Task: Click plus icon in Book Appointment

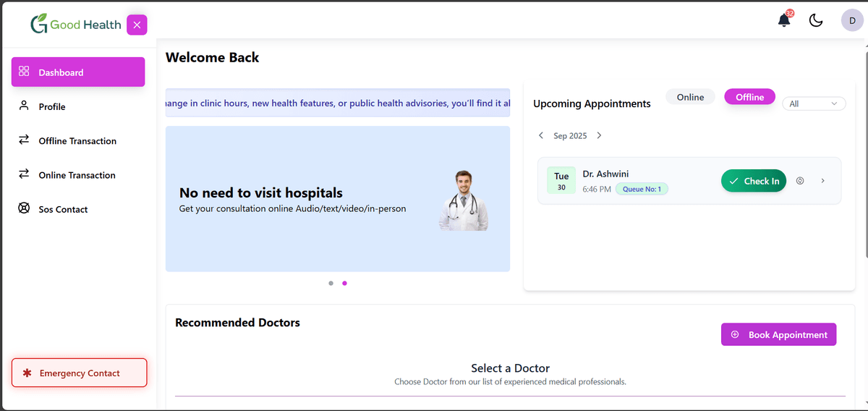Action: tap(736, 334)
